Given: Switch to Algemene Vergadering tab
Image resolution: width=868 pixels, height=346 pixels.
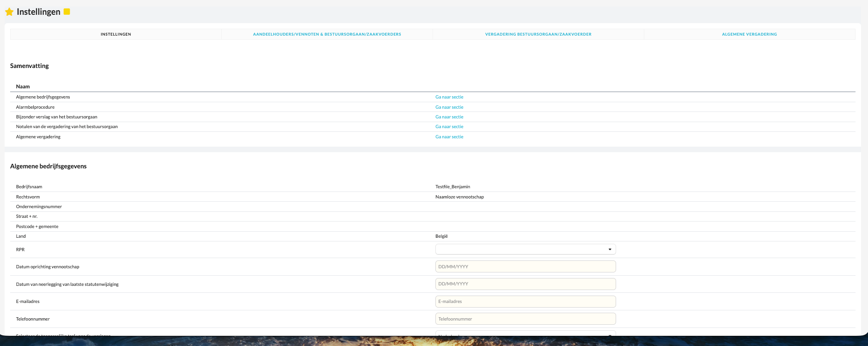Looking at the screenshot, I should pyautogui.click(x=749, y=34).
